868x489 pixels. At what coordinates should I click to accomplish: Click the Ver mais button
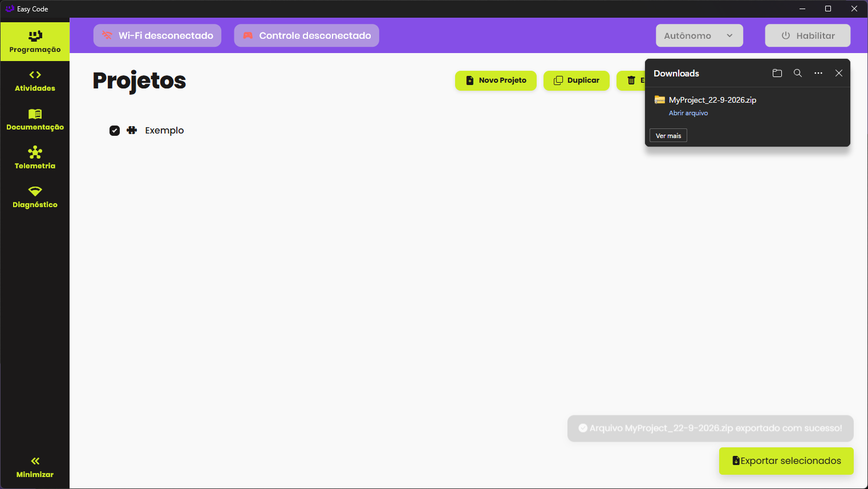pyautogui.click(x=668, y=135)
